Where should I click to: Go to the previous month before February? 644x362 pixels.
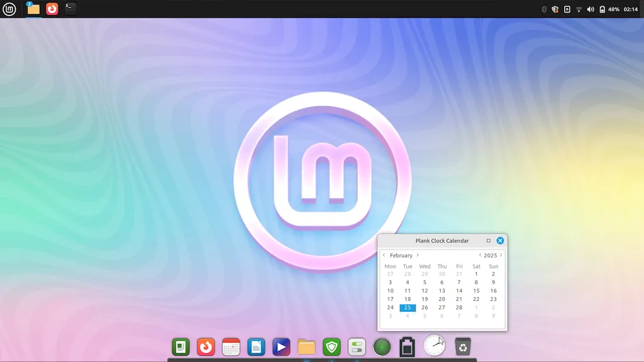coord(384,255)
